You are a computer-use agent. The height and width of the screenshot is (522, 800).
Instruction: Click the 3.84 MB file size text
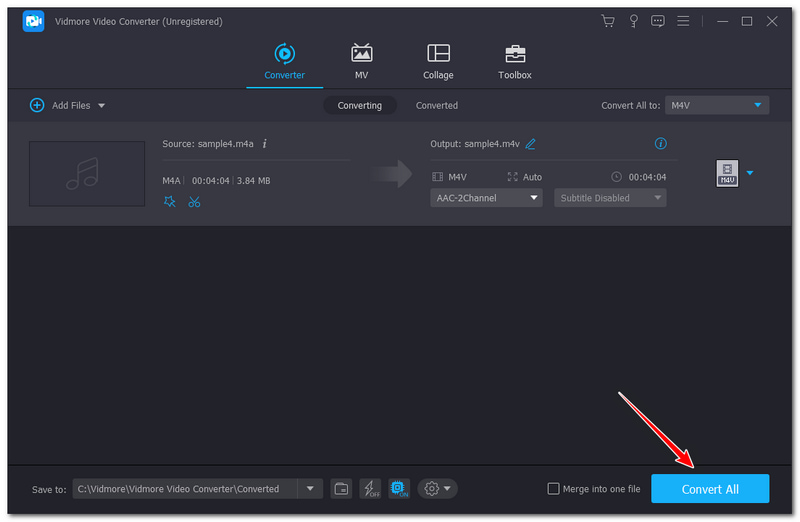254,181
